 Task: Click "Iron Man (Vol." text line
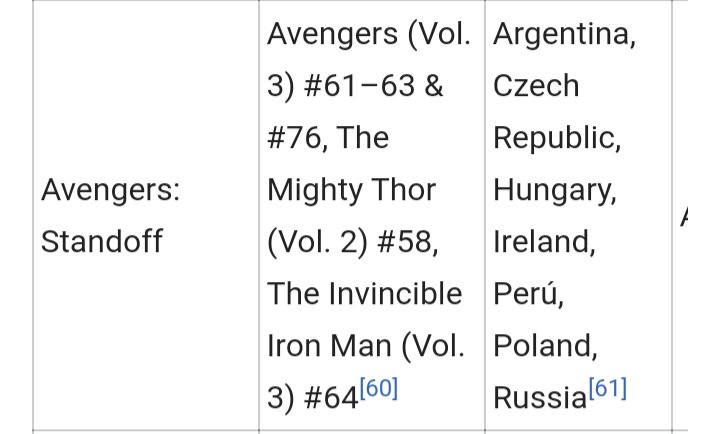[366, 345]
